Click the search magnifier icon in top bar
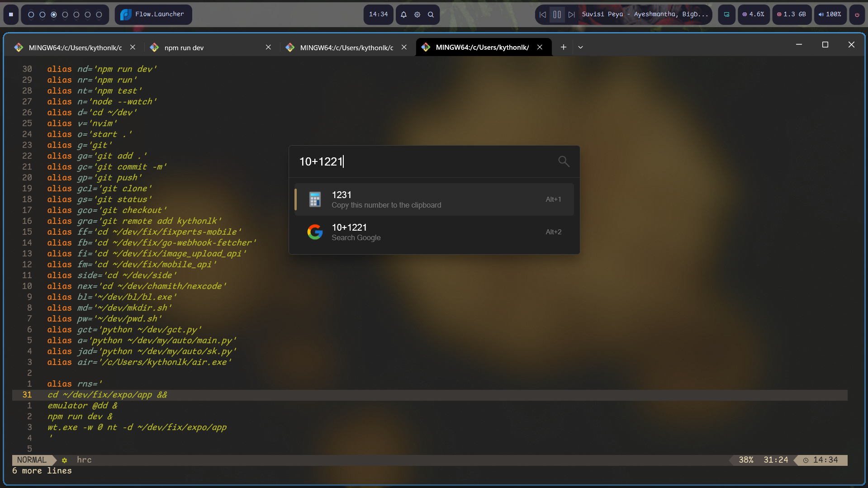This screenshot has height=488, width=868. coord(431,14)
